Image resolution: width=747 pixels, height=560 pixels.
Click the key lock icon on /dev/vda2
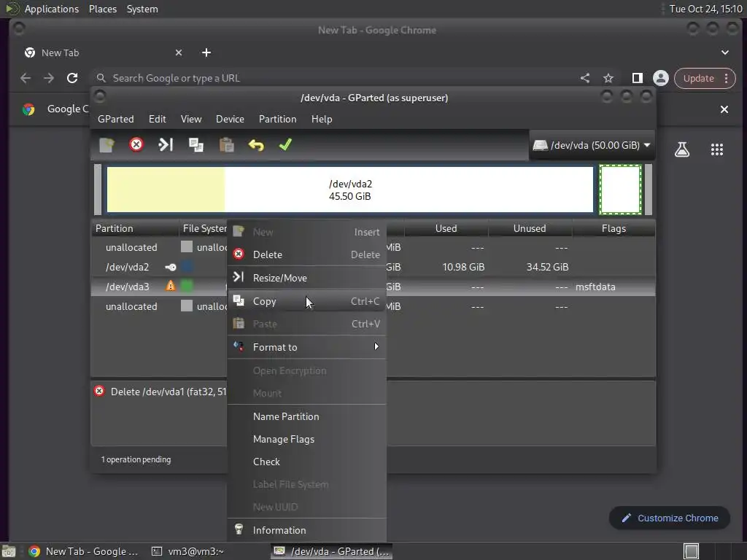point(170,267)
